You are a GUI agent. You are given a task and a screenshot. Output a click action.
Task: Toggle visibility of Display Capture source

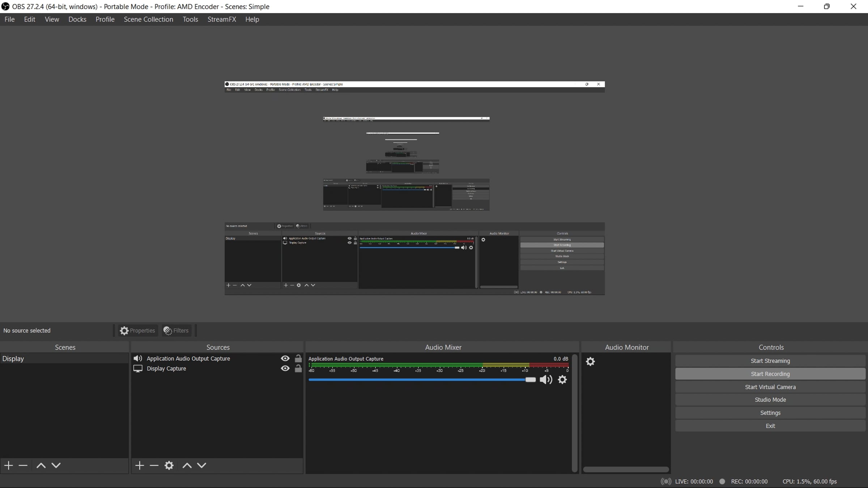[285, 368]
